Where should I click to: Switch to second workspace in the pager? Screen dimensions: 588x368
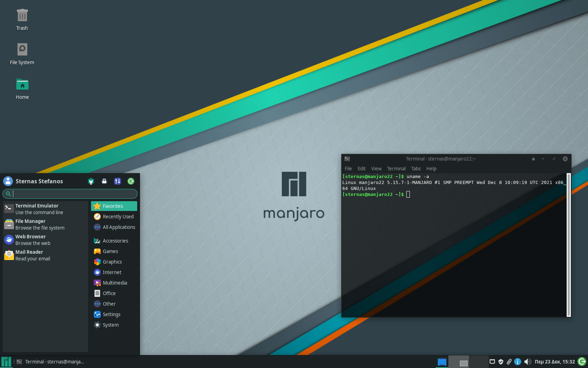click(478, 362)
